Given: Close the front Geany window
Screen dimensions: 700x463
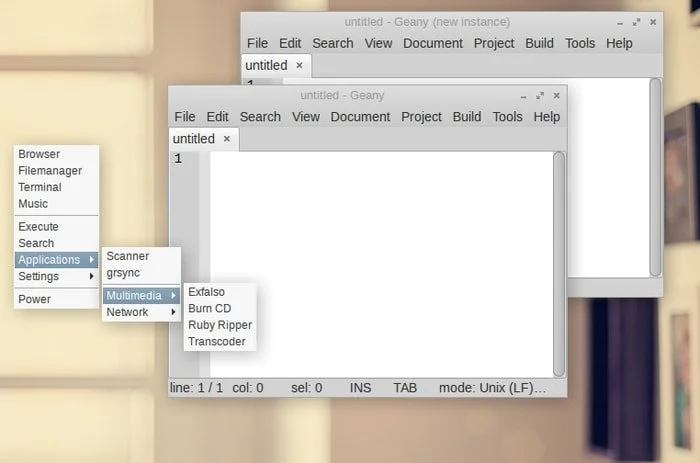Looking at the screenshot, I should (556, 96).
